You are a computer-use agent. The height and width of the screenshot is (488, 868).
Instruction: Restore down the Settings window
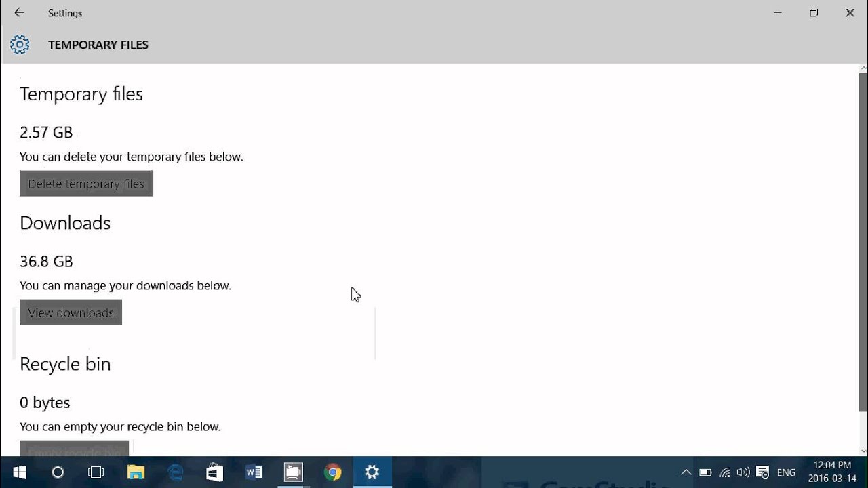(814, 13)
